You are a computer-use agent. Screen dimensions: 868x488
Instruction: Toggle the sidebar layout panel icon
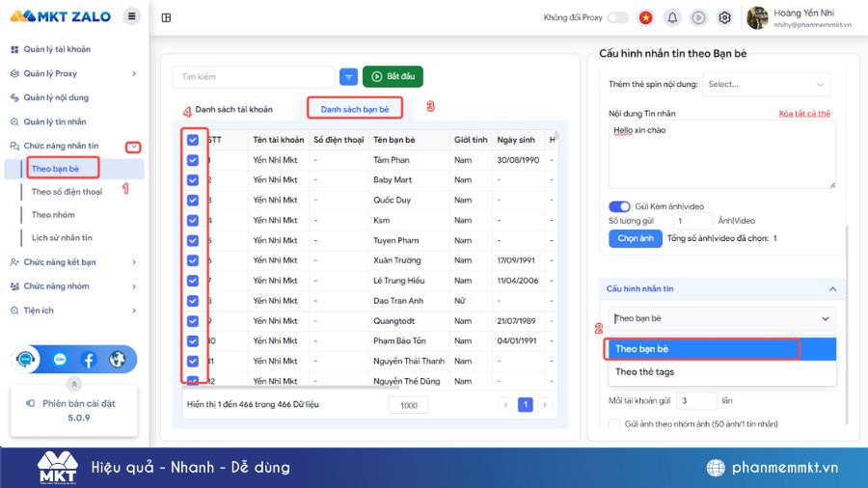click(x=167, y=17)
